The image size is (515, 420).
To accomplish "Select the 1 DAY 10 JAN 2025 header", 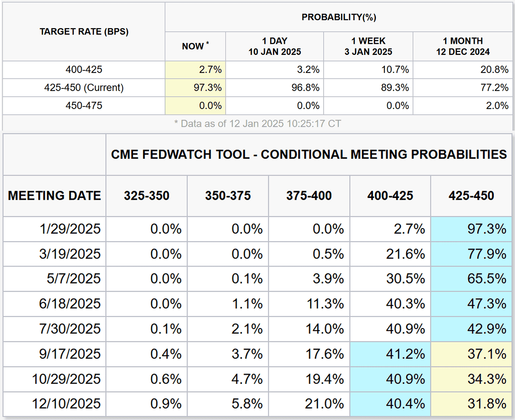I will tap(275, 46).
